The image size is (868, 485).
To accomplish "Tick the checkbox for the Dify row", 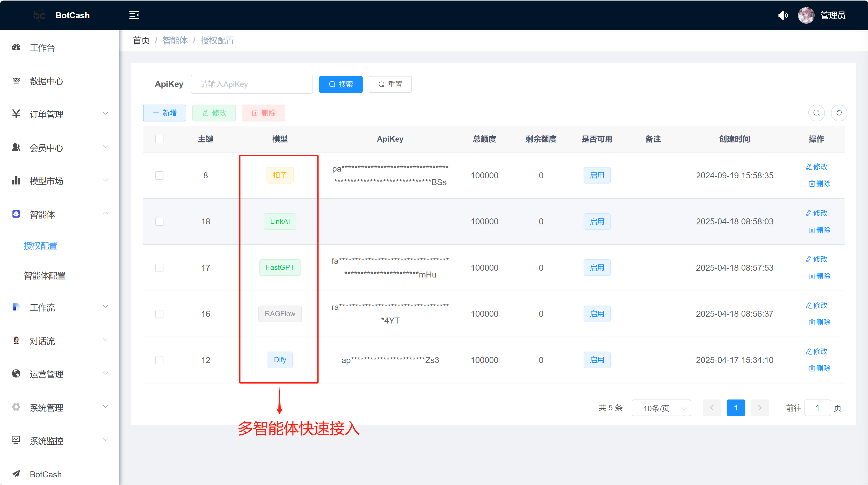I will [159, 360].
